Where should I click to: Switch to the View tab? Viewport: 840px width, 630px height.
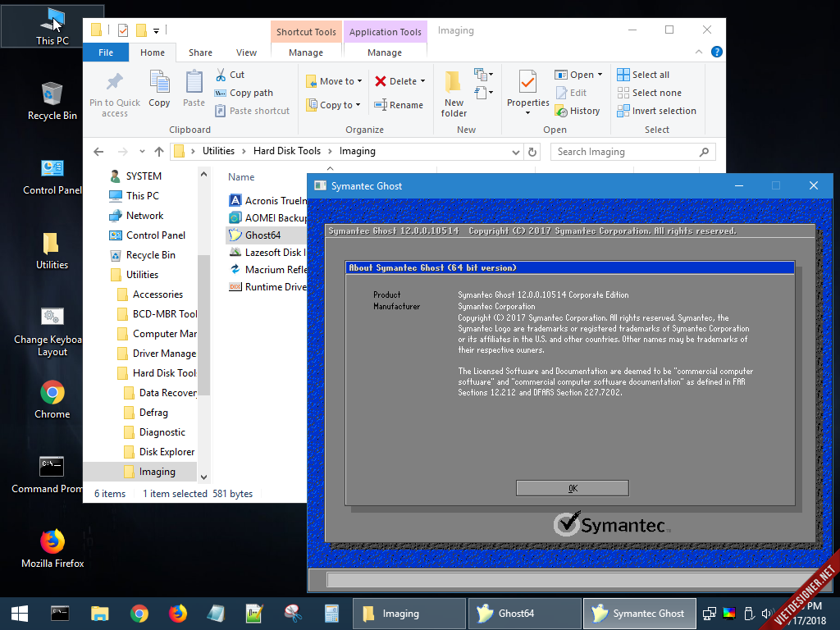[246, 52]
